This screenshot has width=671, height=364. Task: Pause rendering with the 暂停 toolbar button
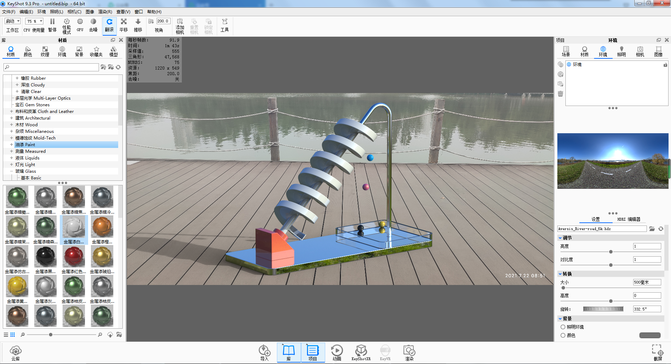tap(52, 25)
